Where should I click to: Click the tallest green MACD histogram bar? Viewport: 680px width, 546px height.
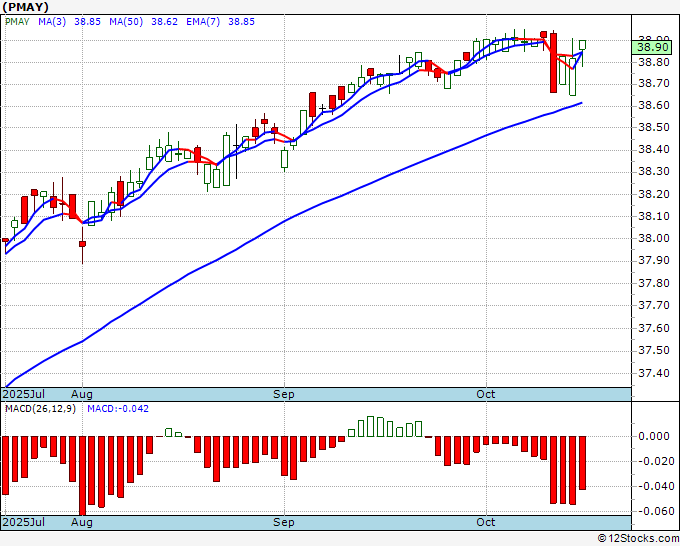[x=370, y=426]
